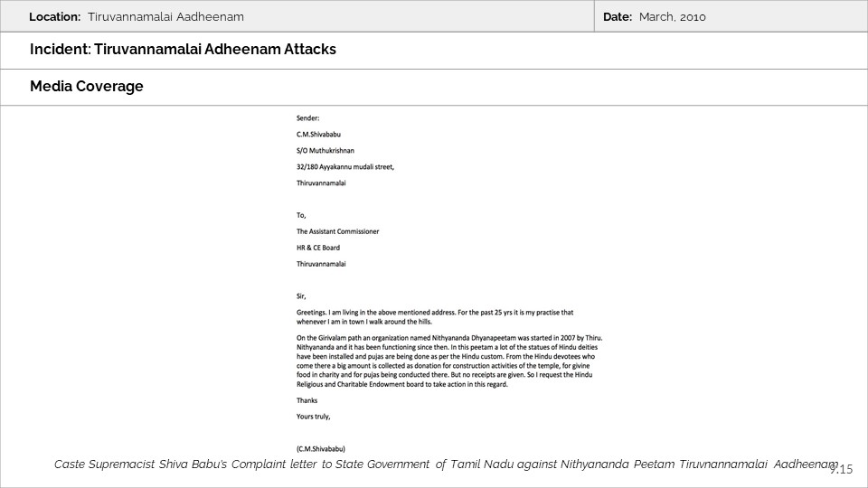Click the 'Yours truly,' closing line
Viewport: 868px width, 488px height.
(x=313, y=417)
